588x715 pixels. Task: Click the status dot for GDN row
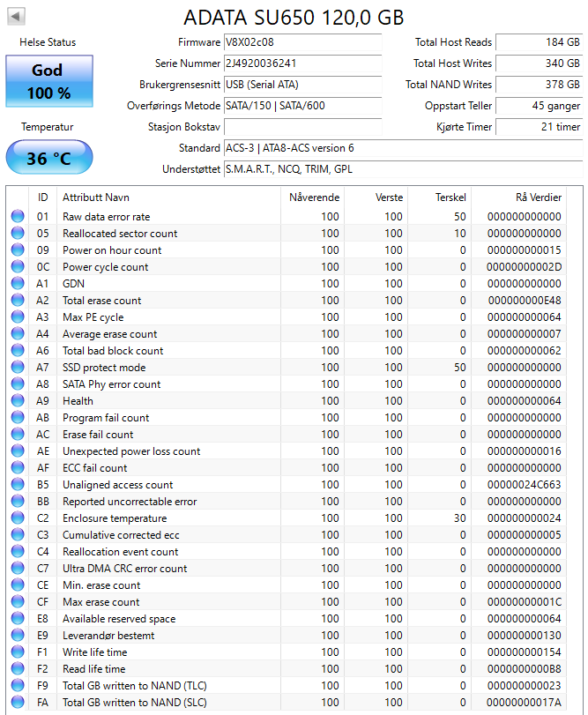point(18,283)
